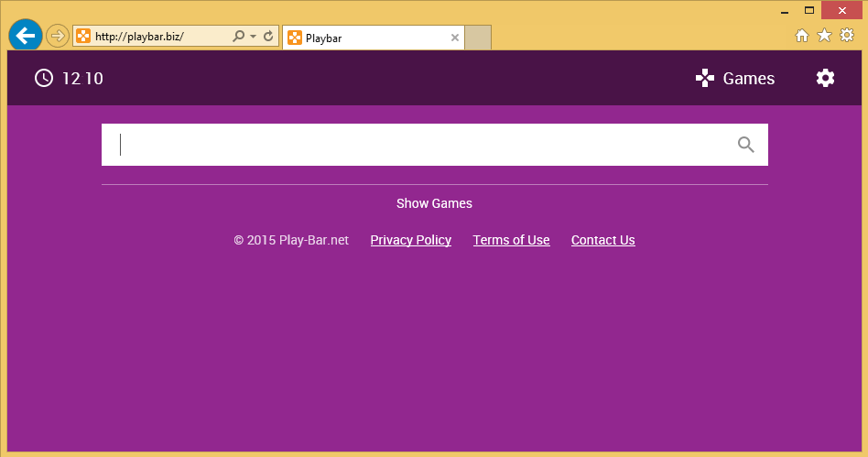Click the Playbar settings gear icon
This screenshot has height=457, width=868.
click(x=825, y=78)
